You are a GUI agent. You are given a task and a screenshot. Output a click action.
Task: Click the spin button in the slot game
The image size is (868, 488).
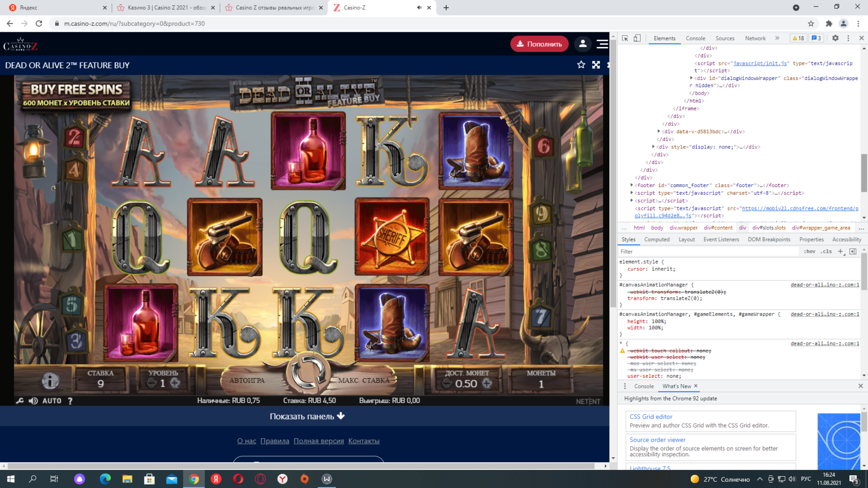(308, 373)
